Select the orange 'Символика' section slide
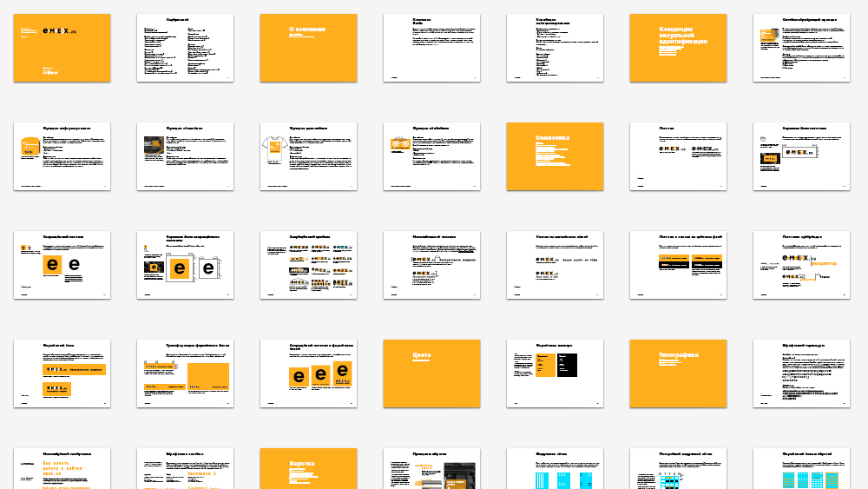This screenshot has height=489, width=868. coord(555,156)
